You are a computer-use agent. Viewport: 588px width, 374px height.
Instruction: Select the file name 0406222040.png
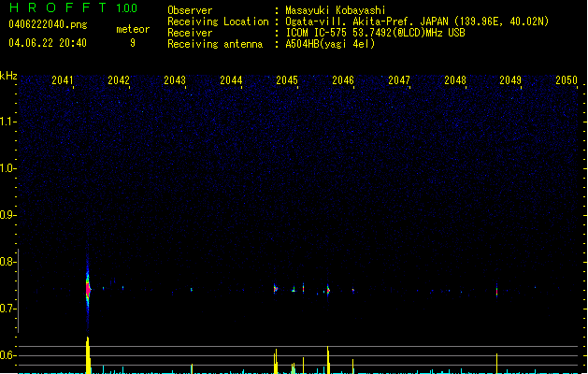tap(48, 25)
